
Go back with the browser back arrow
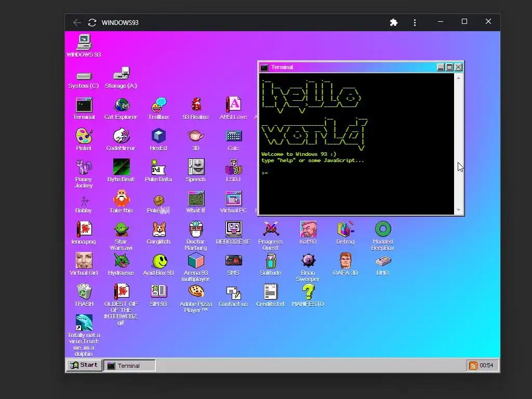coord(77,22)
